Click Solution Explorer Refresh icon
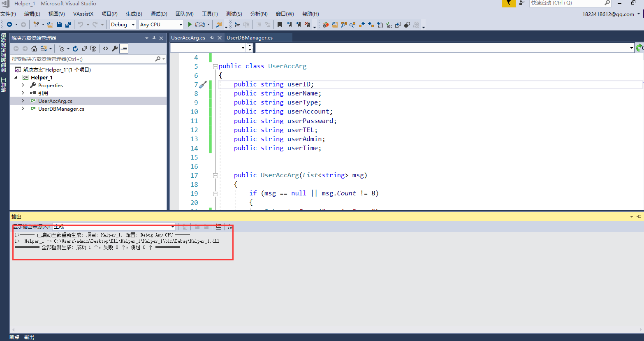 pyautogui.click(x=75, y=49)
